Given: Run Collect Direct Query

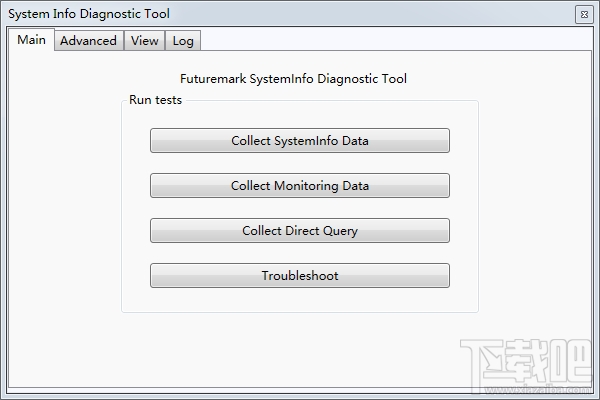Looking at the screenshot, I should pos(300,231).
